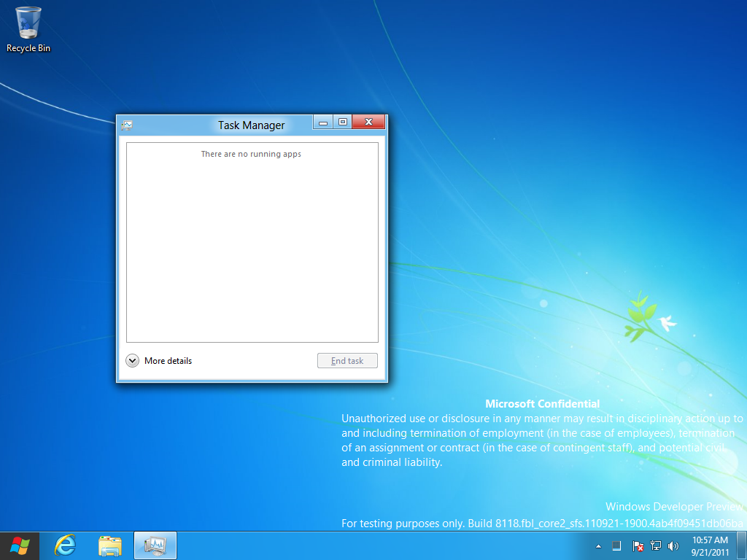Click the Task Manager title bar icon

point(127,125)
